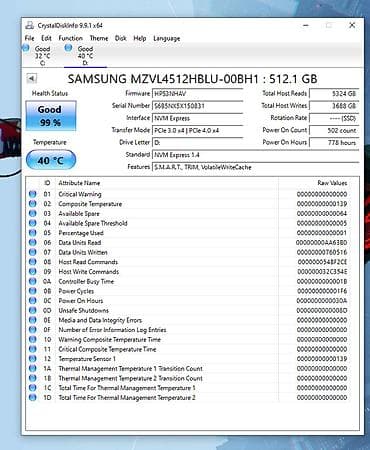
Task: Click the Serial Number field
Action: click(x=198, y=106)
